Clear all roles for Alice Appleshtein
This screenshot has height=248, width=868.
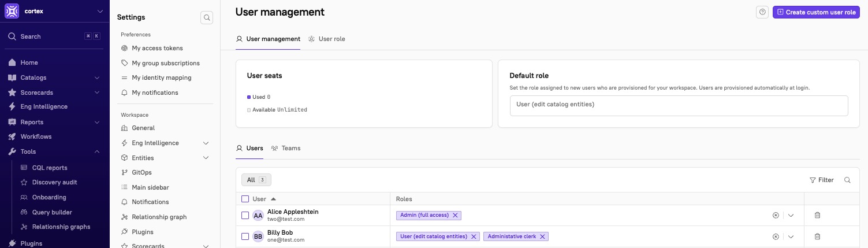tap(776, 216)
